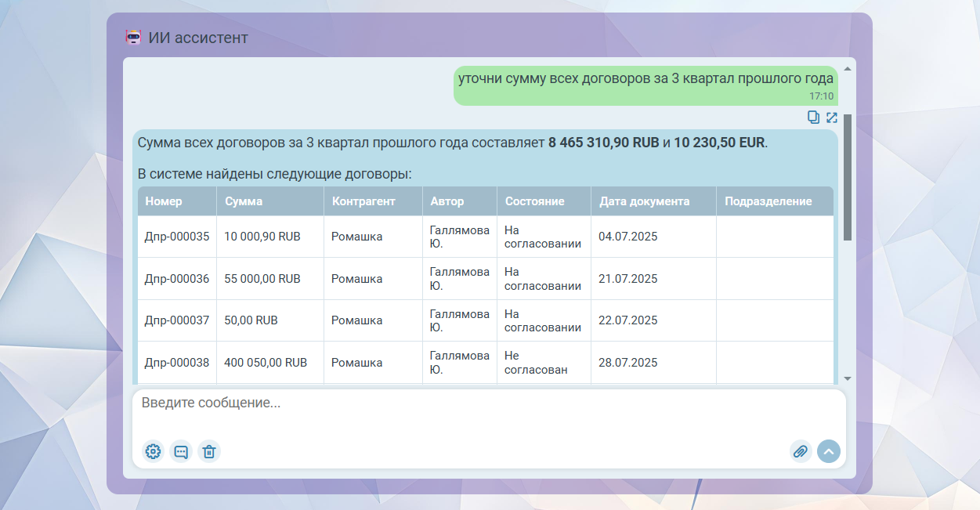Open contract Дпр-000038
Image resolution: width=980 pixels, height=510 pixels.
[x=177, y=363]
